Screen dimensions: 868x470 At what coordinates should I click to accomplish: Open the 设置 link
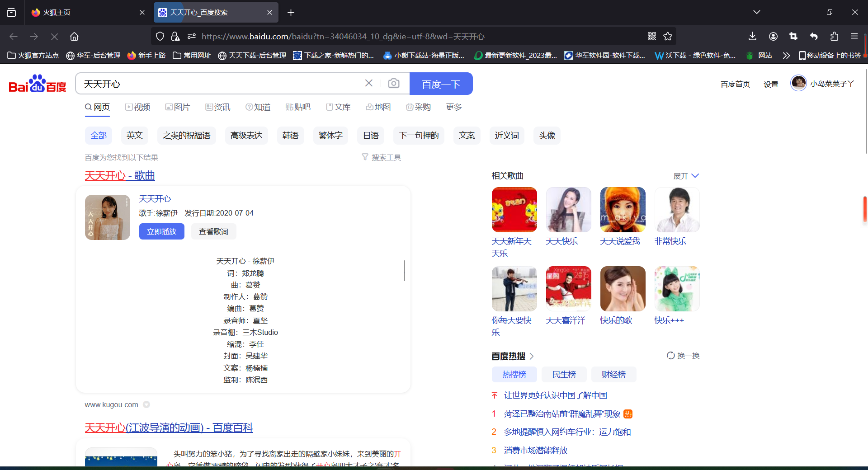[771, 84]
